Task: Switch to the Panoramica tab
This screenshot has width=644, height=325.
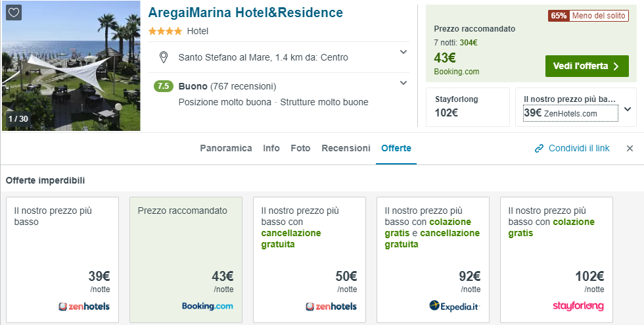Action: tap(226, 148)
